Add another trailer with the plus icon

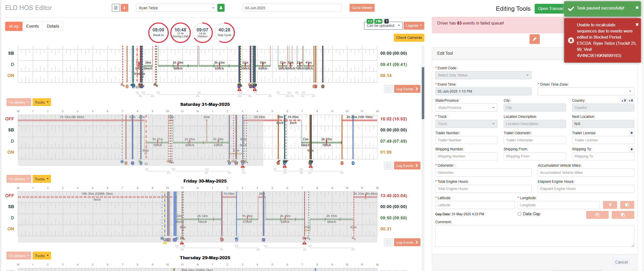[632, 133]
